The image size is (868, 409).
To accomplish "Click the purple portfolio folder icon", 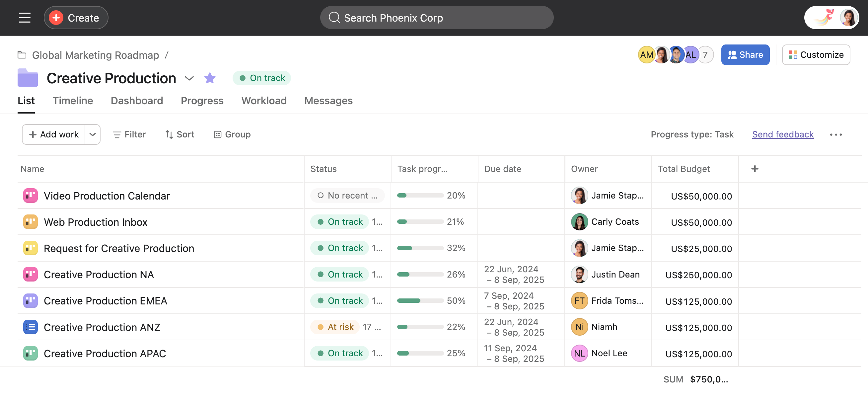I will 28,78.
